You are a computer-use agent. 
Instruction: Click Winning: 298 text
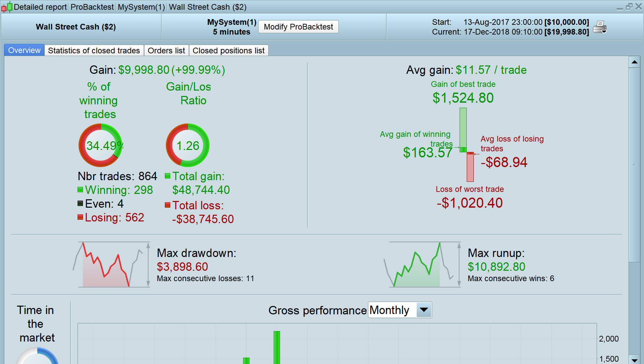click(119, 190)
